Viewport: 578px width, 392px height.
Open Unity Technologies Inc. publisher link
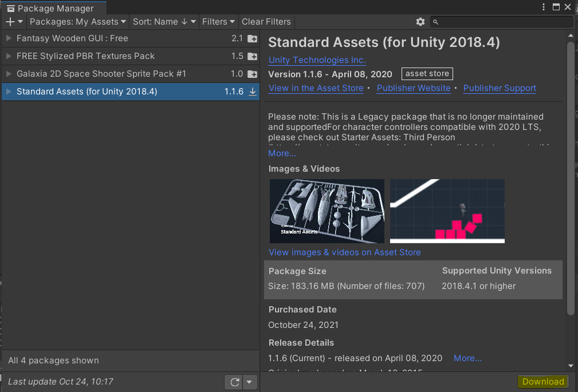tap(317, 60)
